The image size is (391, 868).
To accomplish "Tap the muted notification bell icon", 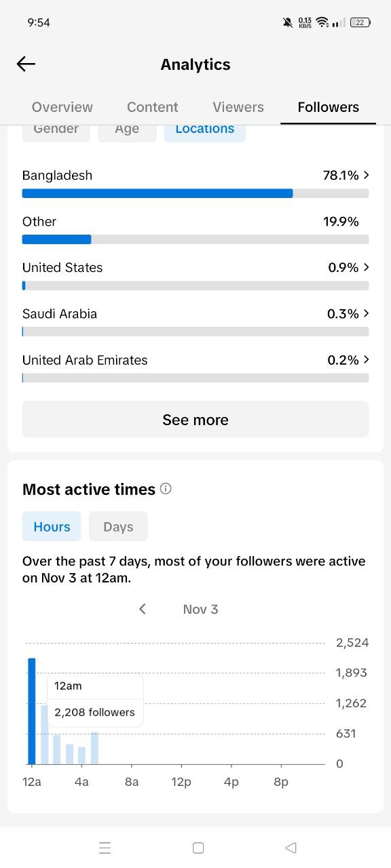I will click(x=288, y=22).
